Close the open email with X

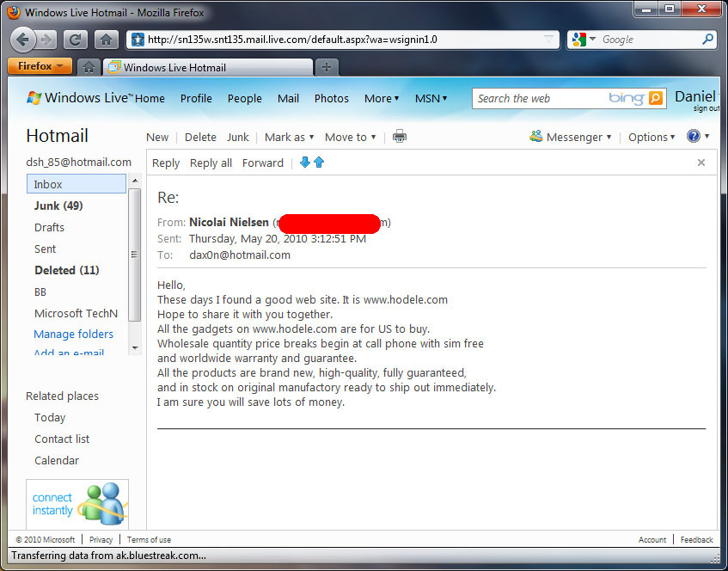701,163
